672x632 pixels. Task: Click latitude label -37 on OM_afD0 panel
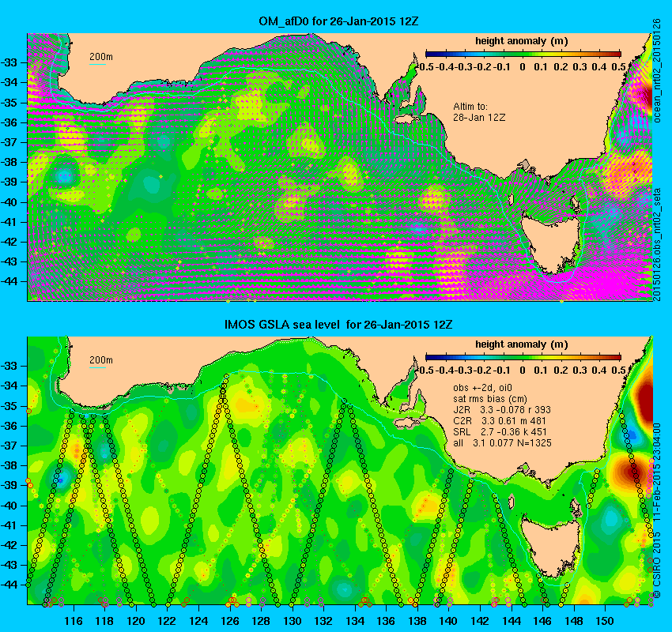click(9, 142)
